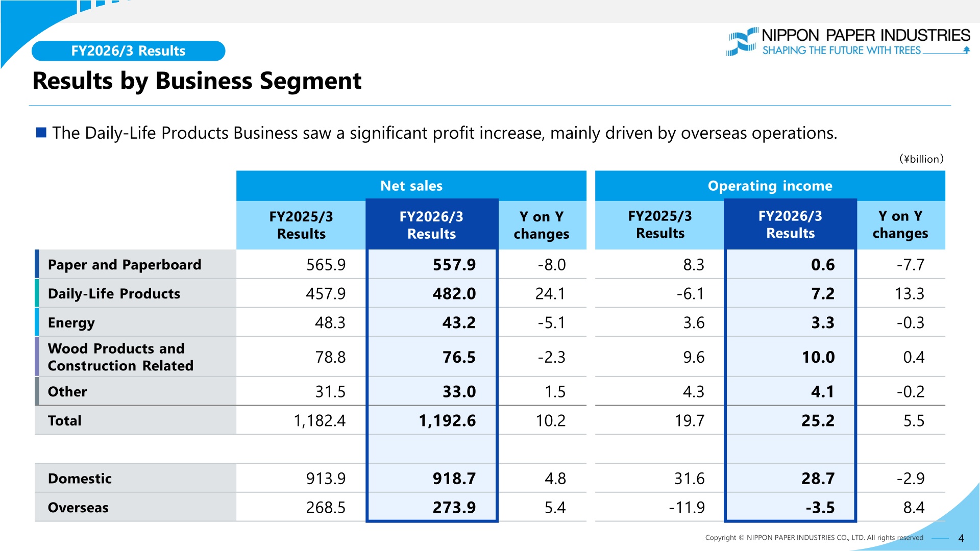The height and width of the screenshot is (551, 980).
Task: Click the Results by Business Segment title
Action: tap(197, 81)
